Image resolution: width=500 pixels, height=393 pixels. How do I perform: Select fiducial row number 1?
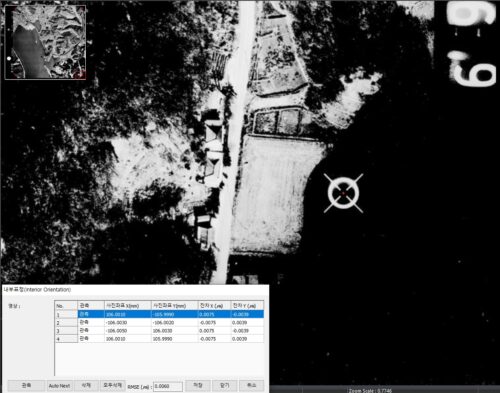(x=159, y=314)
